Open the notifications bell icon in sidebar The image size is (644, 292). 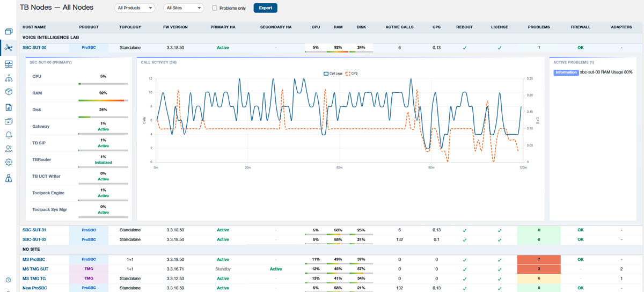[x=9, y=135]
